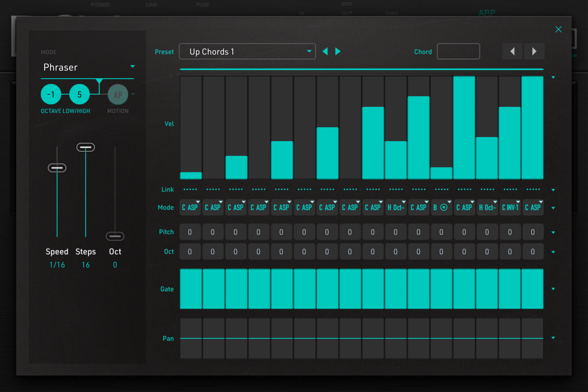
Task: Click the AP motion icon
Action: (118, 95)
